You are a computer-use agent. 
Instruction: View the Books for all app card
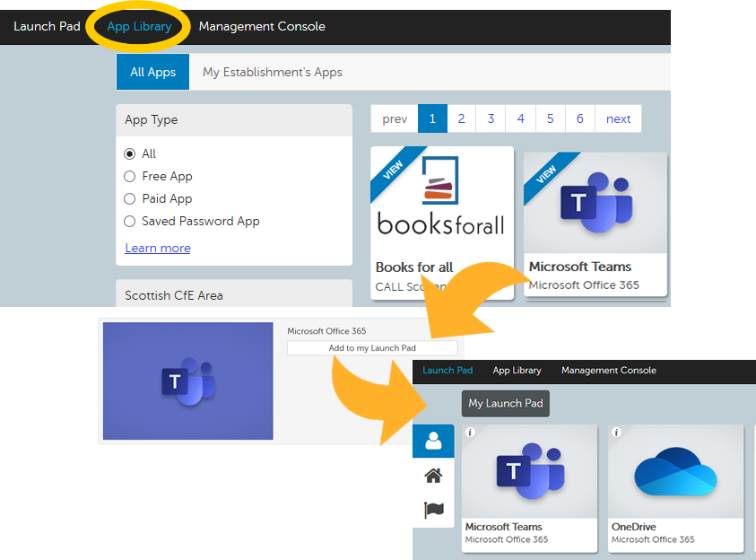tap(441, 223)
